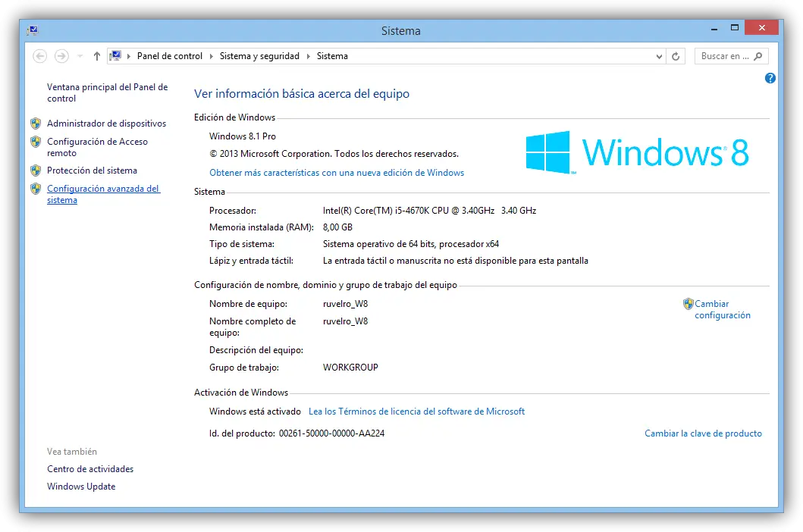This screenshot has width=803, height=532.
Task: Click the shield icon beside Protección del sistema
Action: [36, 171]
